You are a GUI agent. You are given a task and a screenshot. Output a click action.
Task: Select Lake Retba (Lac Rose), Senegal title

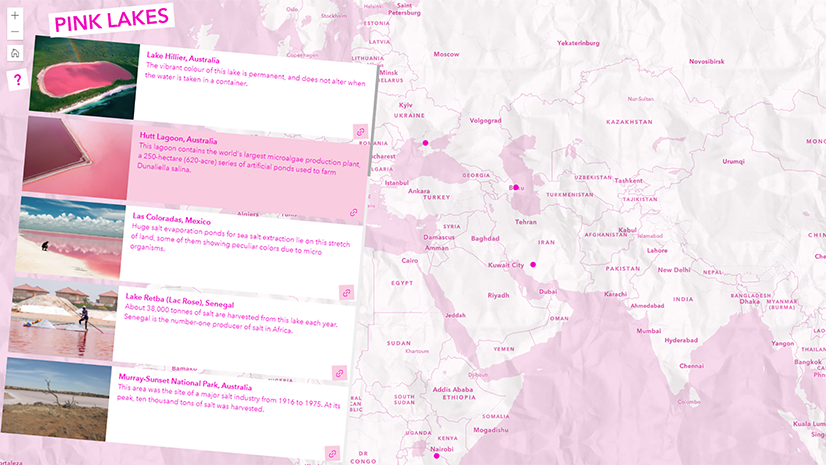click(x=180, y=300)
